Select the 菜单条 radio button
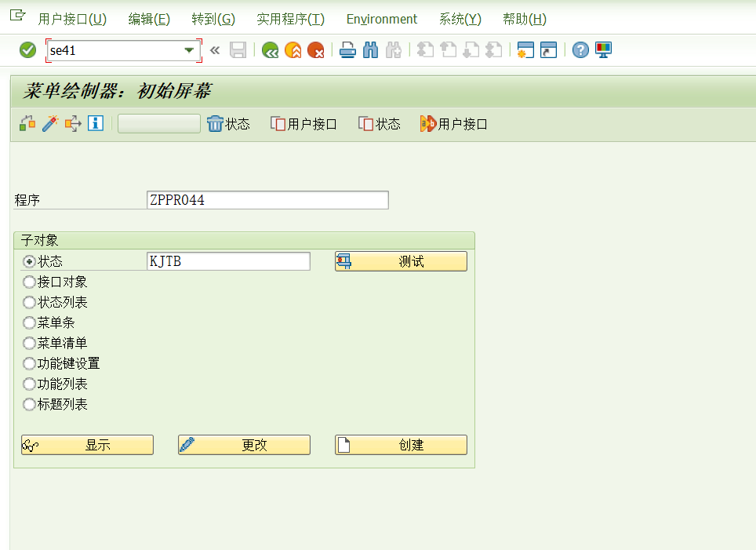The height and width of the screenshot is (550, 756). [28, 322]
